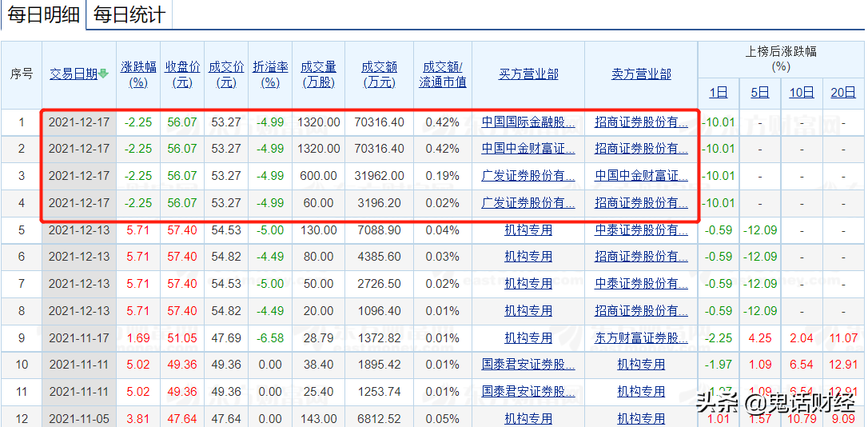Sort by 成交量(万股) column header

tap(318, 75)
